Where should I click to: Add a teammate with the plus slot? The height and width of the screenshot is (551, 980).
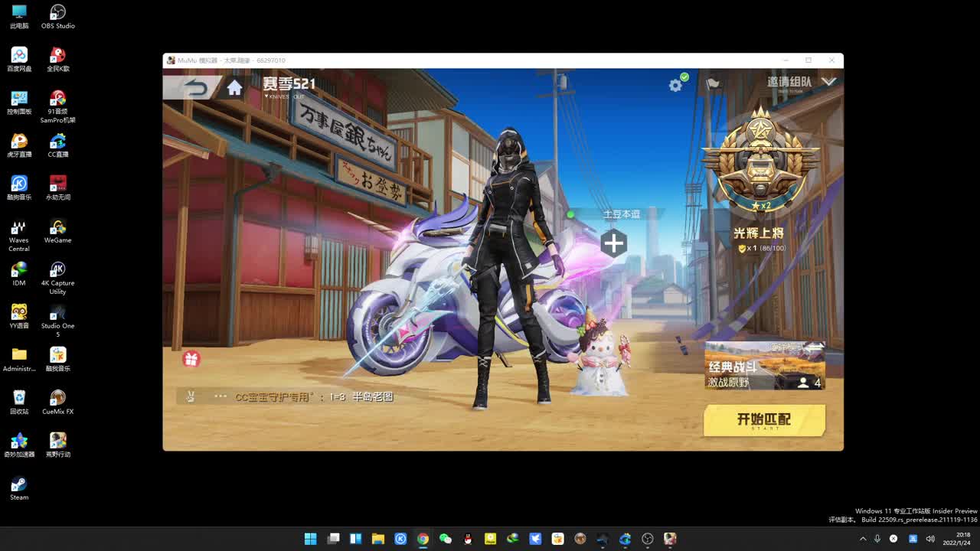[x=613, y=243]
